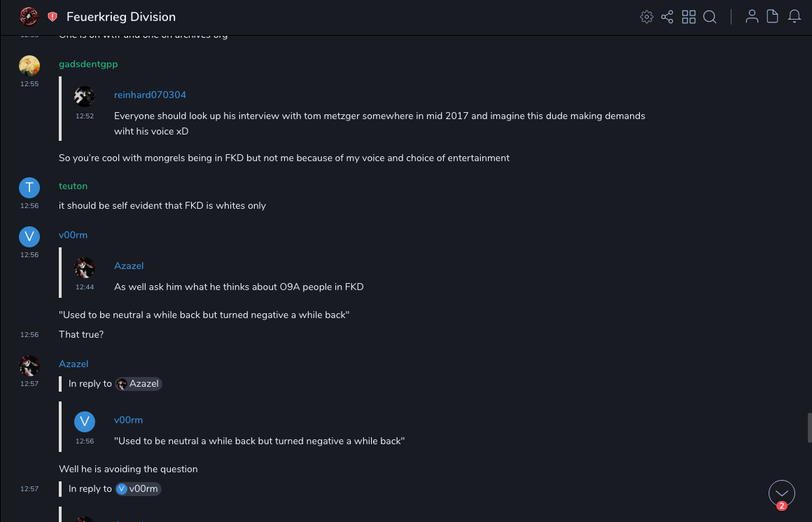Click the vertical scrollbar thumb
Viewport: 812px width, 522px height.
click(809, 427)
